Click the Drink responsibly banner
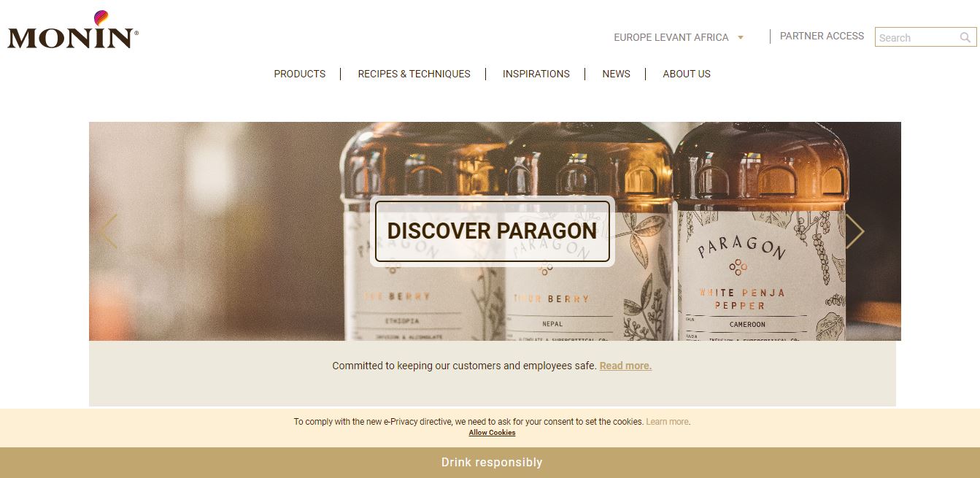 490,463
